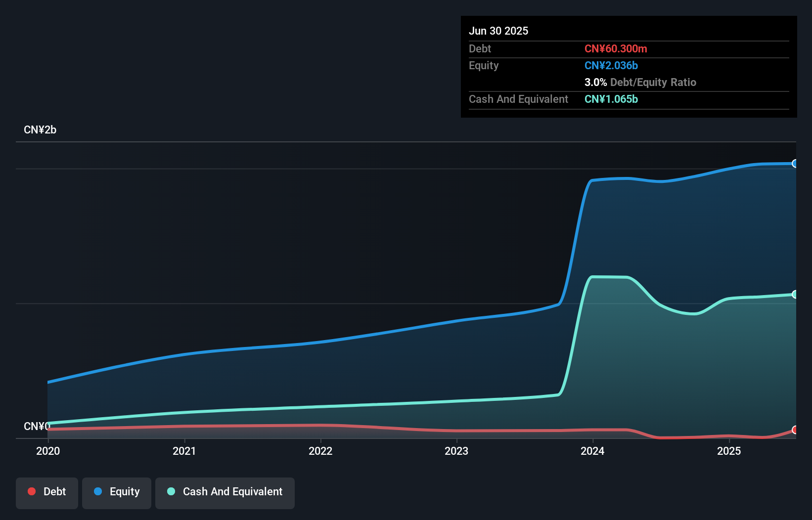The image size is (812, 520).
Task: Click the CN¥0 y-axis label
Action: pos(37,426)
